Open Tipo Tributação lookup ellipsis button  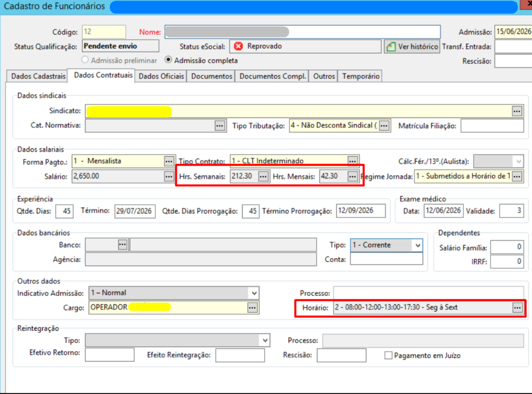[x=384, y=126]
